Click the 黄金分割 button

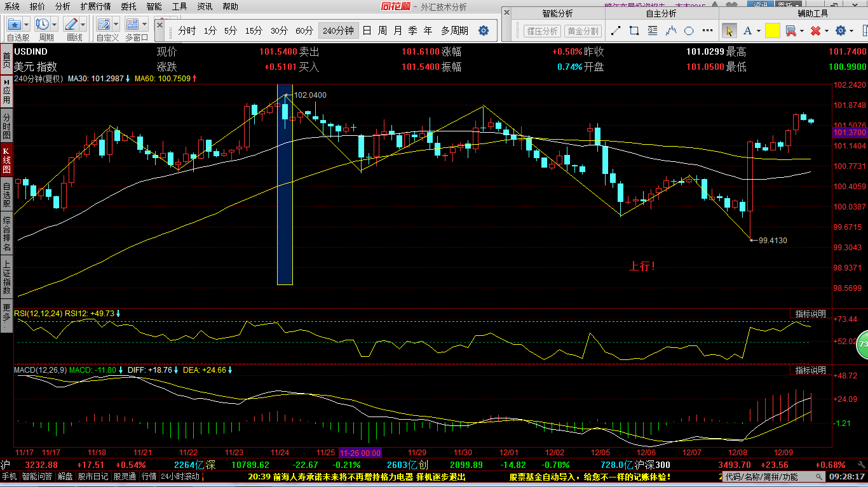(583, 31)
